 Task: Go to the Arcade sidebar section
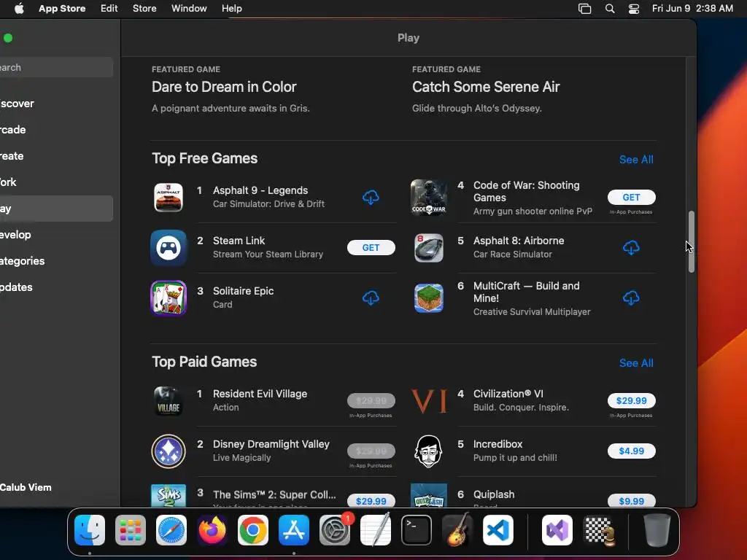pyautogui.click(x=56, y=130)
